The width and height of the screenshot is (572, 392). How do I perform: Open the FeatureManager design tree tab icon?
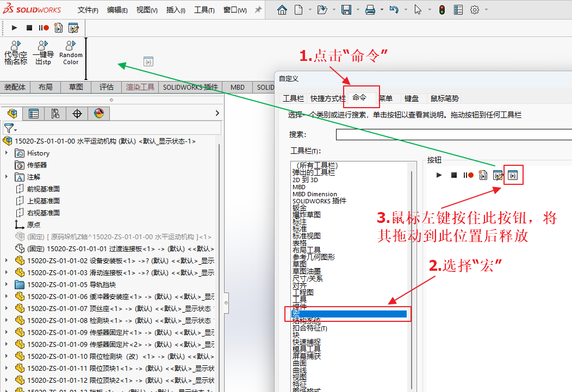12,113
